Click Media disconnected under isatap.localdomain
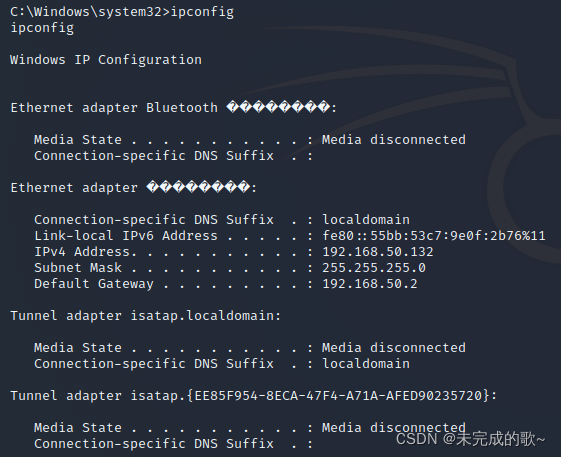Screen dimensions: 561x457 pos(394,347)
